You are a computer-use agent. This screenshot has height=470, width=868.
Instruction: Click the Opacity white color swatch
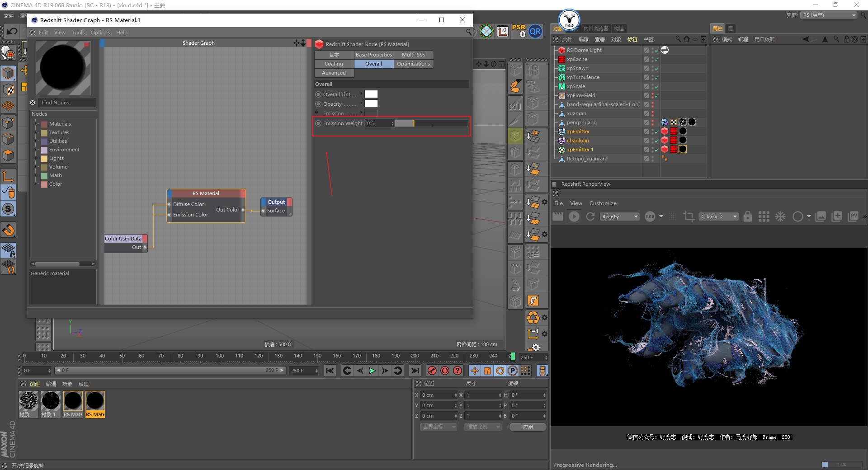(371, 103)
